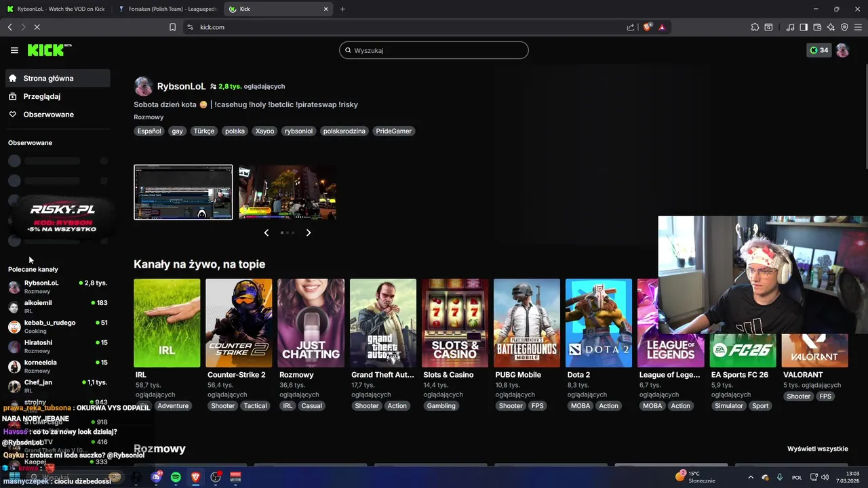Open aikoiemil recommended channel

pyautogui.click(x=58, y=306)
